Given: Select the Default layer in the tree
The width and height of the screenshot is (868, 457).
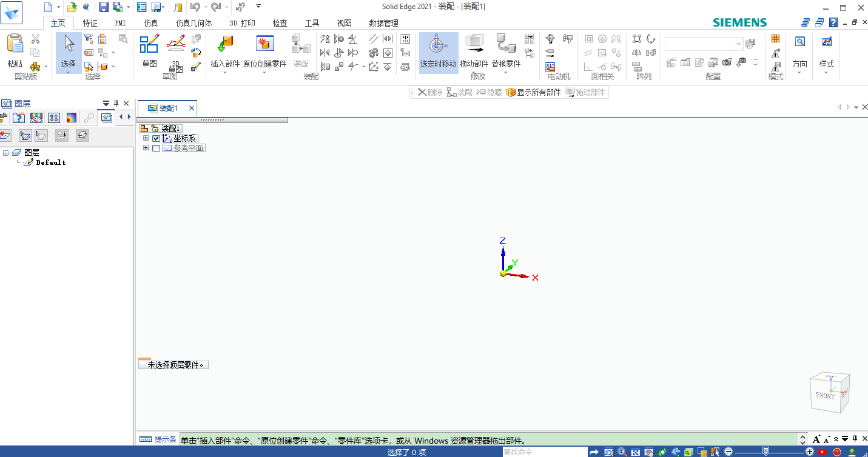Looking at the screenshot, I should (51, 162).
